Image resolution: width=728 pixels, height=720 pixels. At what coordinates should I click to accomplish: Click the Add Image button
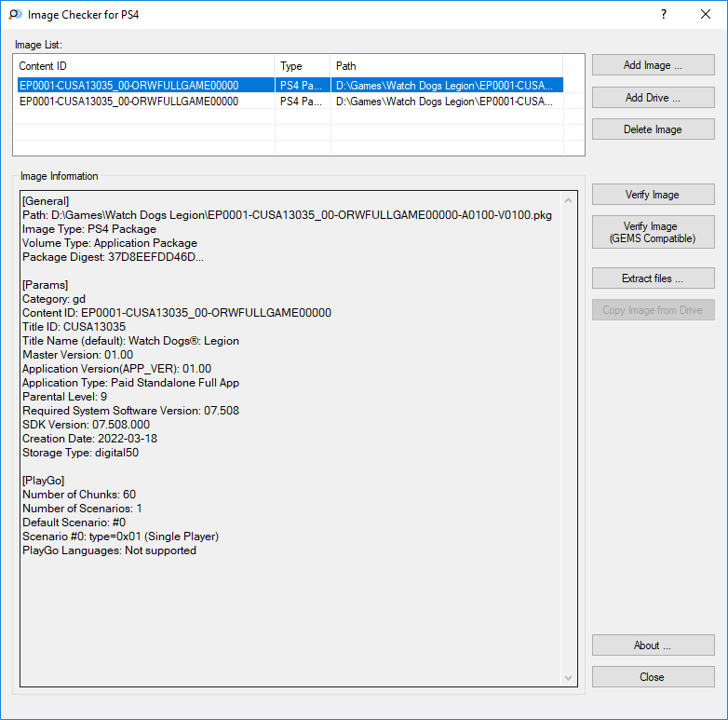(653, 65)
